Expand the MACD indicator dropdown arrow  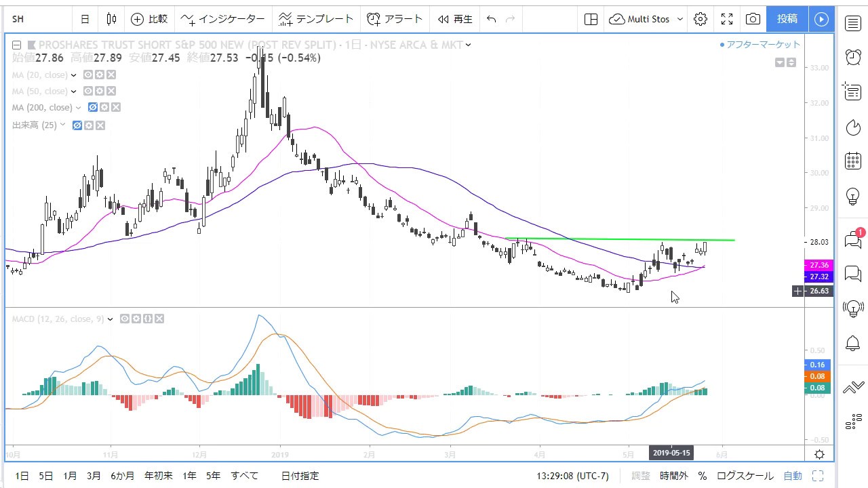(110, 319)
